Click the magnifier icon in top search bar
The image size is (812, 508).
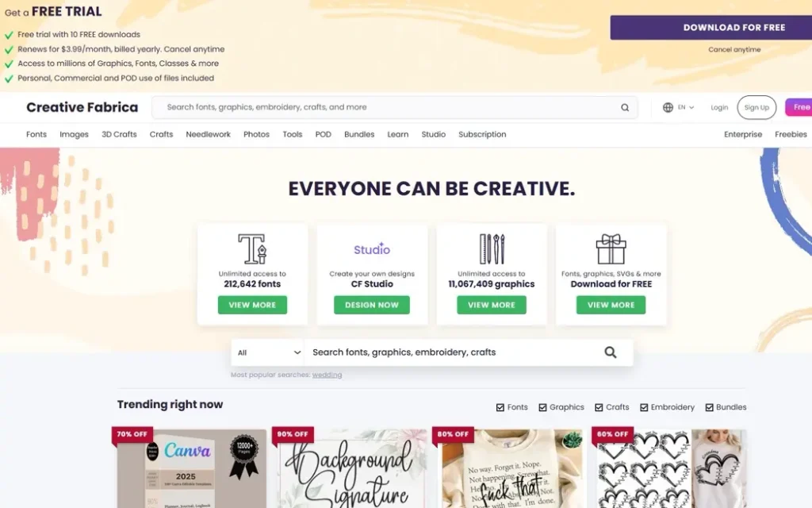pos(625,107)
